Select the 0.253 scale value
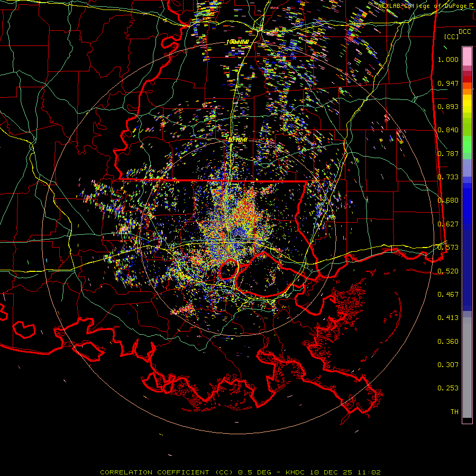476x476 pixels. pyautogui.click(x=448, y=388)
